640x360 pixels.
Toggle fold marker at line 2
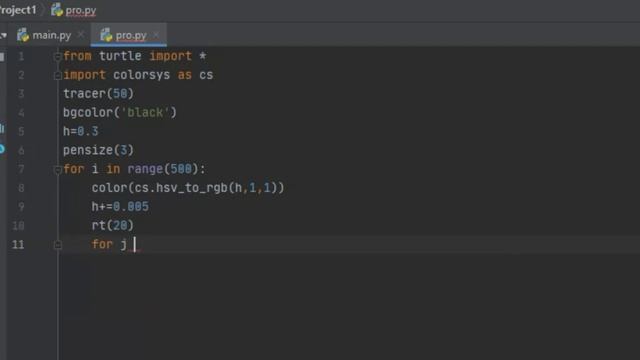click(58, 76)
